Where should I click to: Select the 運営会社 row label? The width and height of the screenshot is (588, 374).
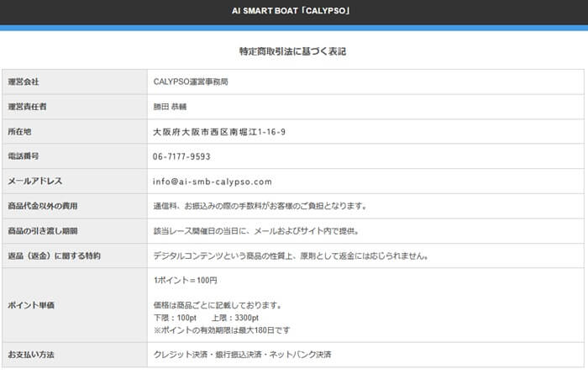(x=24, y=82)
